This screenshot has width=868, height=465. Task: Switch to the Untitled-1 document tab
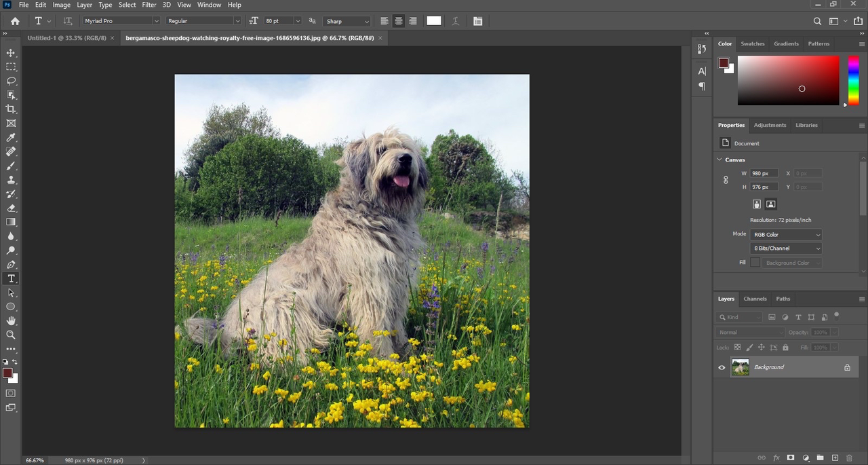67,38
